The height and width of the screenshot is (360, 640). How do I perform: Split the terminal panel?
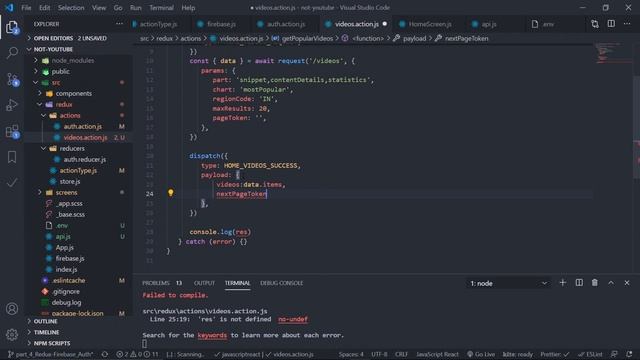(x=579, y=282)
